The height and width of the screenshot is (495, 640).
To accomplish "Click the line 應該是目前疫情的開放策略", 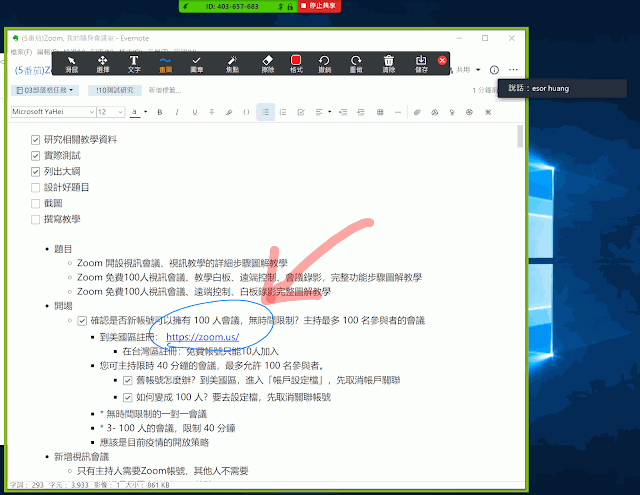I will tap(154, 442).
